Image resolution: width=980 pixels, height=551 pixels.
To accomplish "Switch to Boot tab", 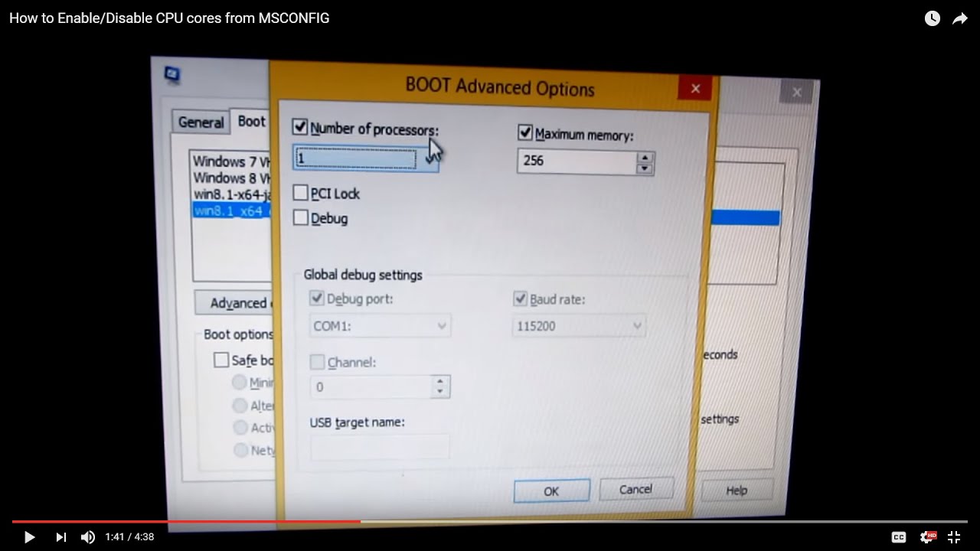I will tap(250, 121).
